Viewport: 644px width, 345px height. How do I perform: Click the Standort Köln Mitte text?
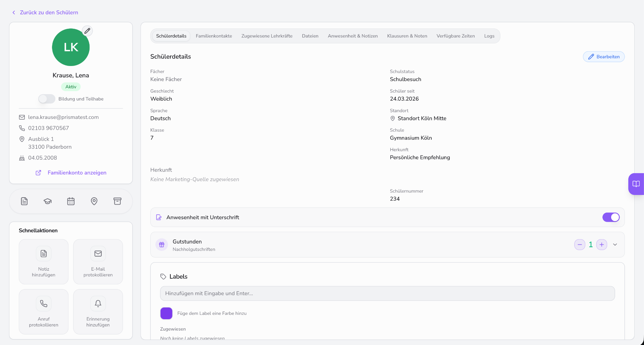point(422,119)
